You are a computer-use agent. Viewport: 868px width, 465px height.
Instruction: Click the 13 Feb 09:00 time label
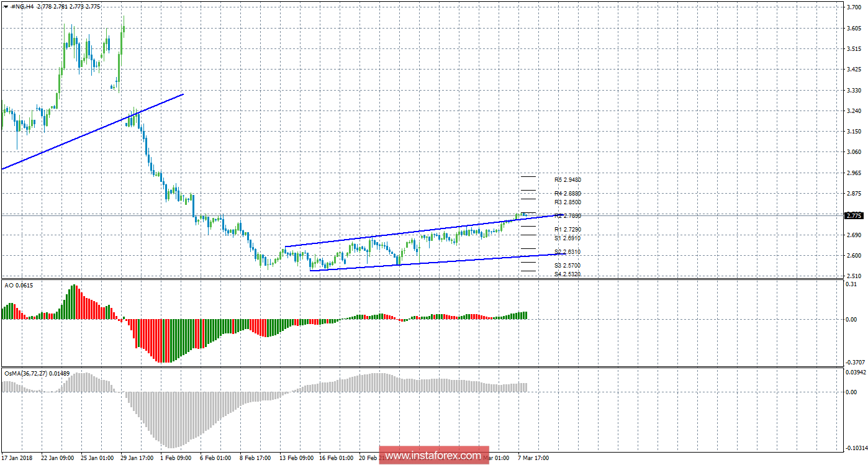[296, 458]
